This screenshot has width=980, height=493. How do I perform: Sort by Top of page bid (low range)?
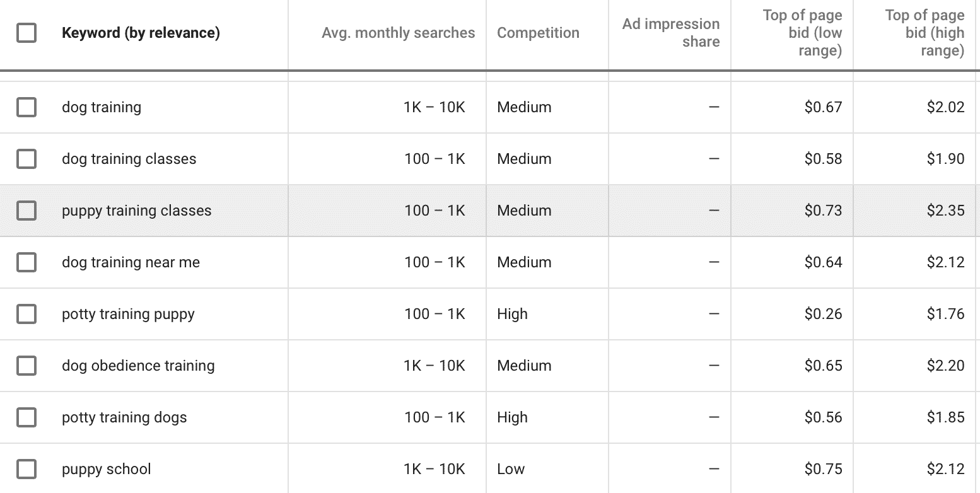click(802, 33)
